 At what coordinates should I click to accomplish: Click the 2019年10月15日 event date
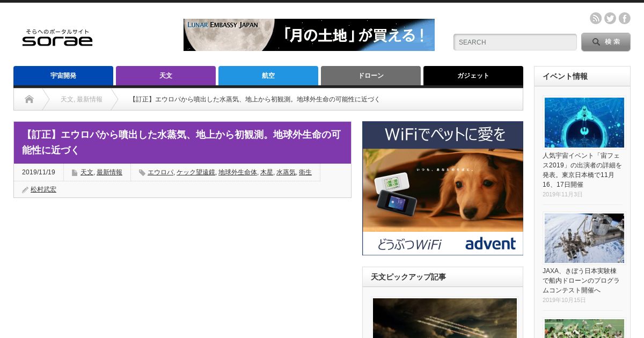pos(564,300)
